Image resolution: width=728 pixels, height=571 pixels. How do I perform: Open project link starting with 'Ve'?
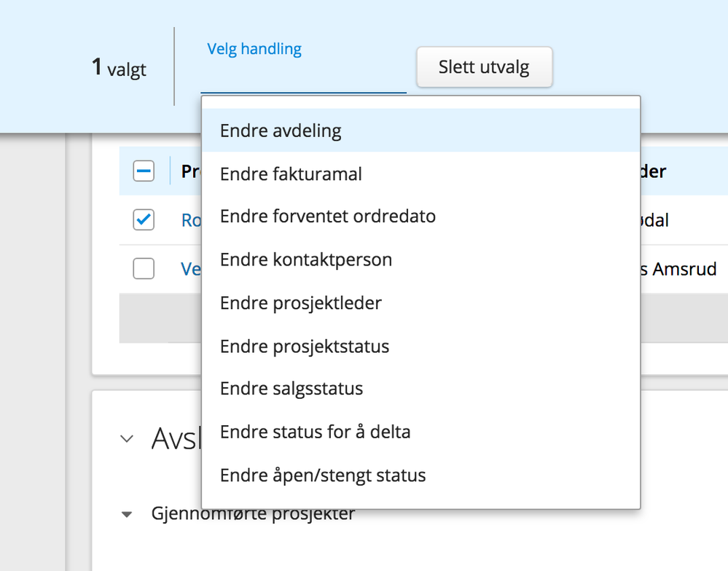(x=191, y=269)
